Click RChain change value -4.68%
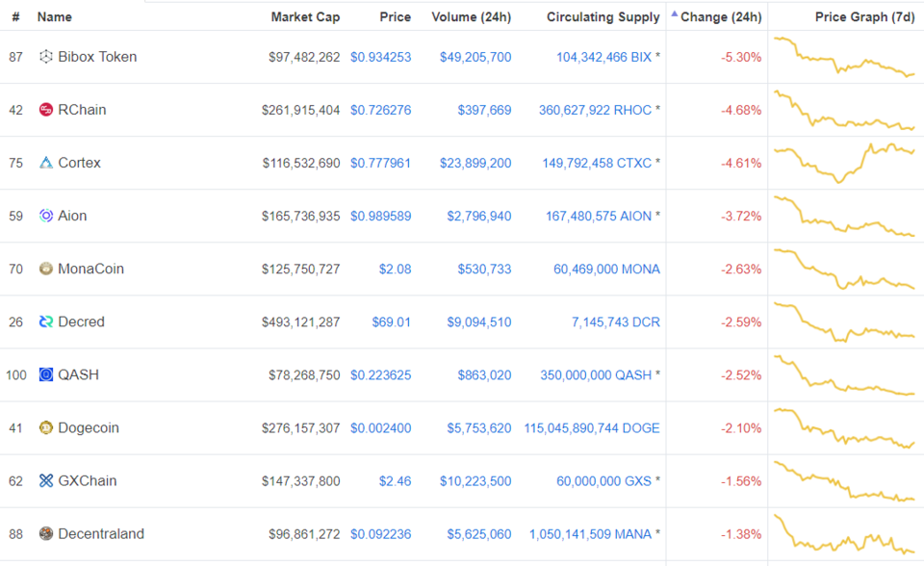 point(741,111)
